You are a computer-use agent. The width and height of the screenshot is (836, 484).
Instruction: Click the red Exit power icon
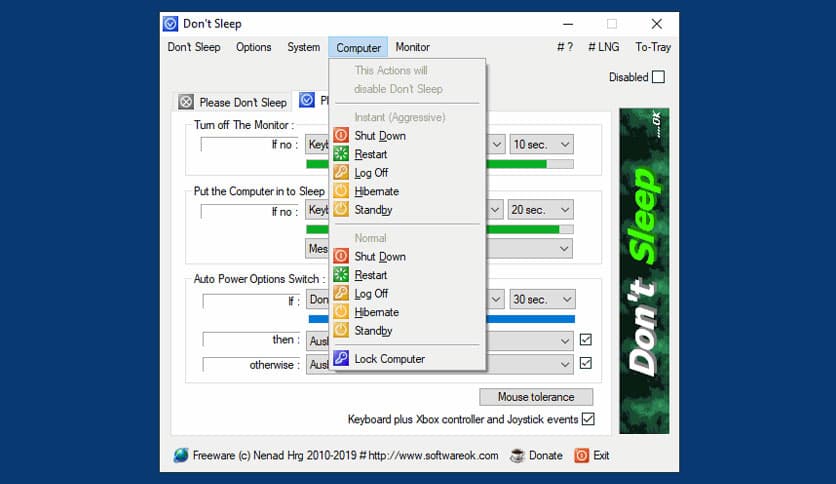coord(582,456)
